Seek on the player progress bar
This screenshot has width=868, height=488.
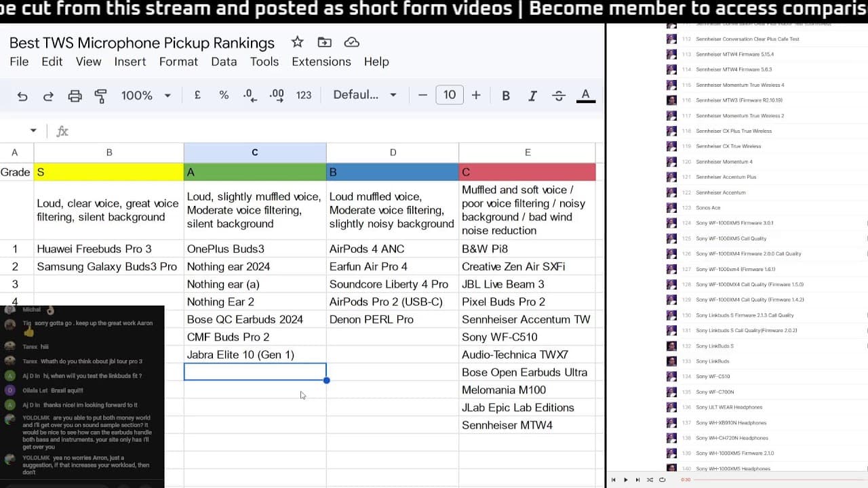[780, 480]
